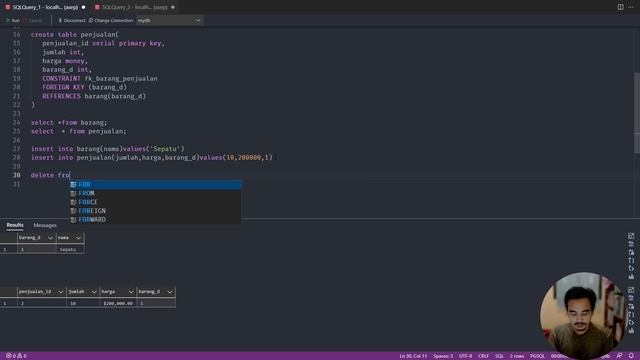Click the Ln 30, Col 11 status entry
640x360 pixels.
click(413, 356)
